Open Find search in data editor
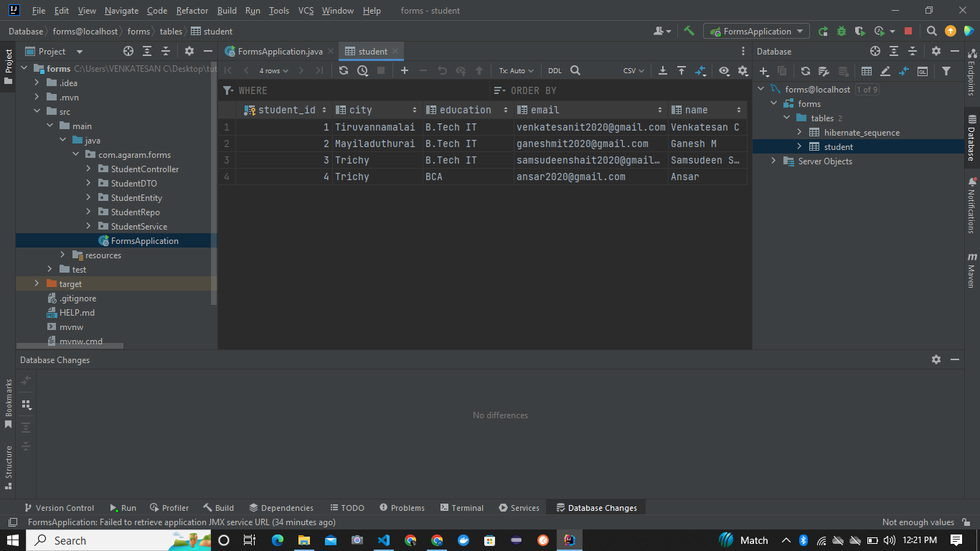Viewport: 980px width, 551px height. [x=575, y=70]
